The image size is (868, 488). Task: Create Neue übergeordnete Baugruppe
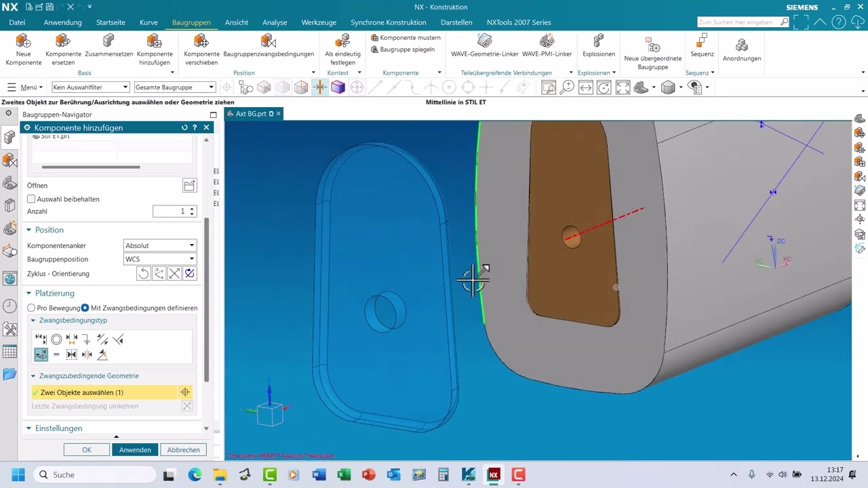pyautogui.click(x=652, y=53)
